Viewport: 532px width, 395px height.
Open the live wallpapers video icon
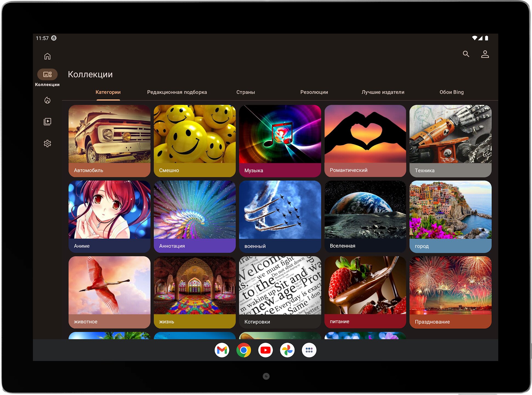47,122
